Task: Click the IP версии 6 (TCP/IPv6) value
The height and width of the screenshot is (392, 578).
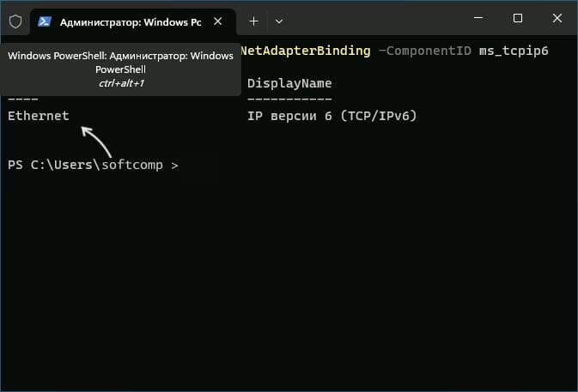Action: click(x=332, y=116)
